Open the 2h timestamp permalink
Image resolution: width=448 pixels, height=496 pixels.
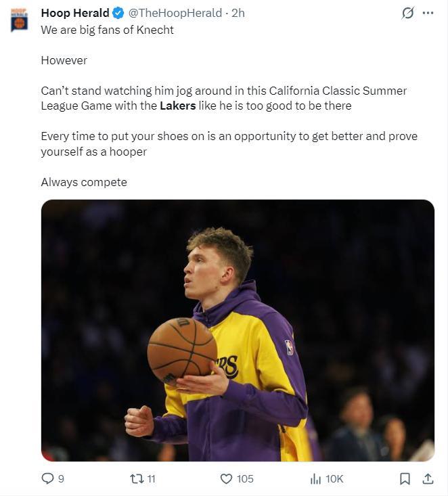(238, 13)
